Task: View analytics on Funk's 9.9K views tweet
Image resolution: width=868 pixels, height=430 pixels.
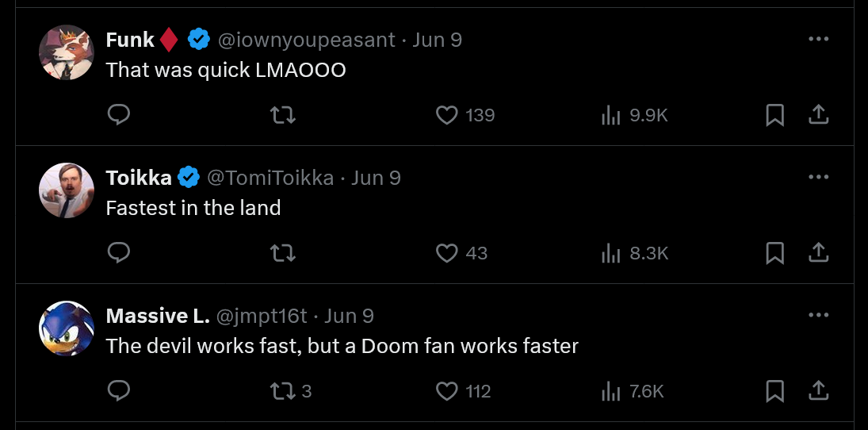Action: [x=610, y=116]
